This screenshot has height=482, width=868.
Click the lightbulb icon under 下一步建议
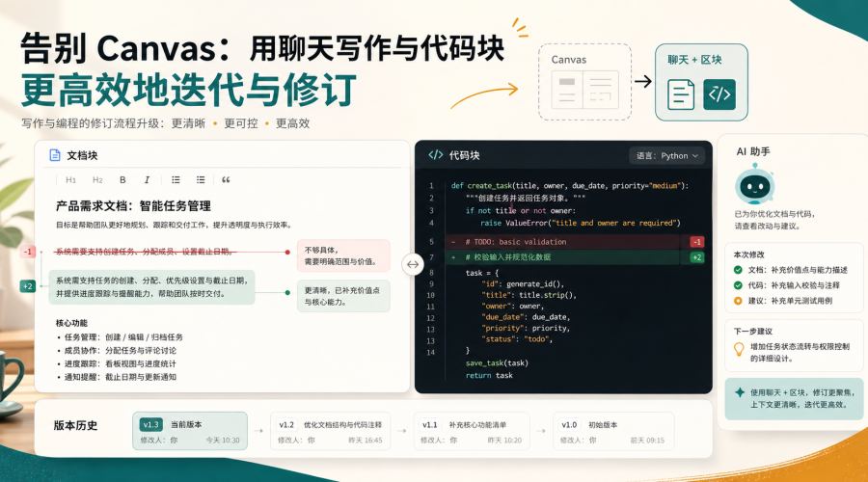coord(739,349)
